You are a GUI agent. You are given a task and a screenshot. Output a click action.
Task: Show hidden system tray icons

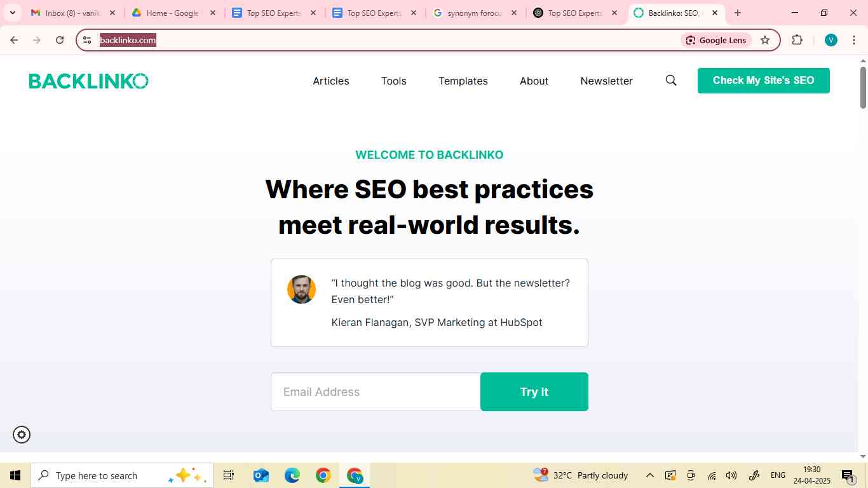point(649,475)
